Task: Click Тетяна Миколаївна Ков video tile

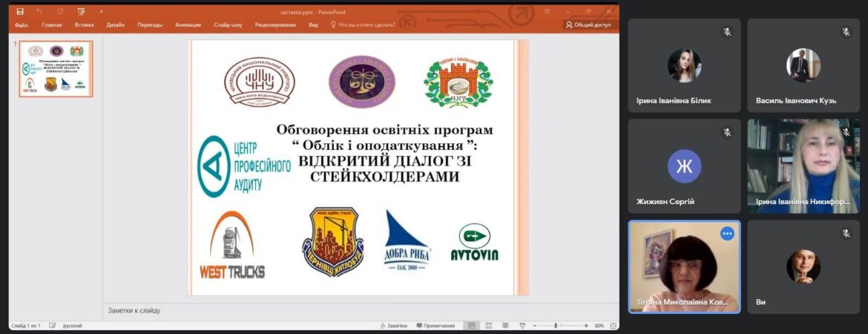Action: 684,267
